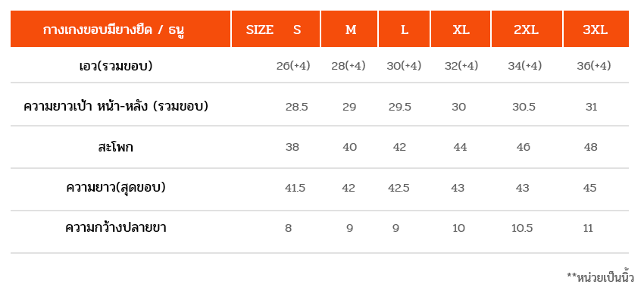
Task: Select the M size column header
Action: (349, 29)
